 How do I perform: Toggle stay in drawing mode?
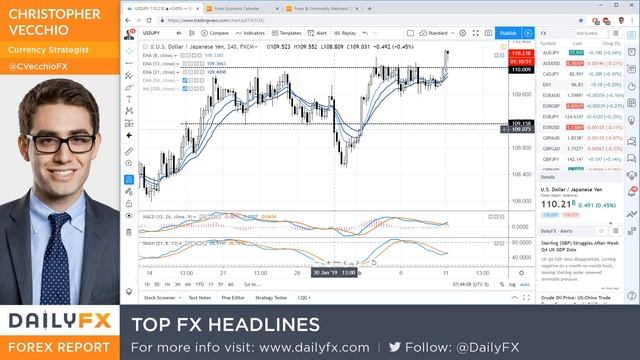click(x=129, y=191)
